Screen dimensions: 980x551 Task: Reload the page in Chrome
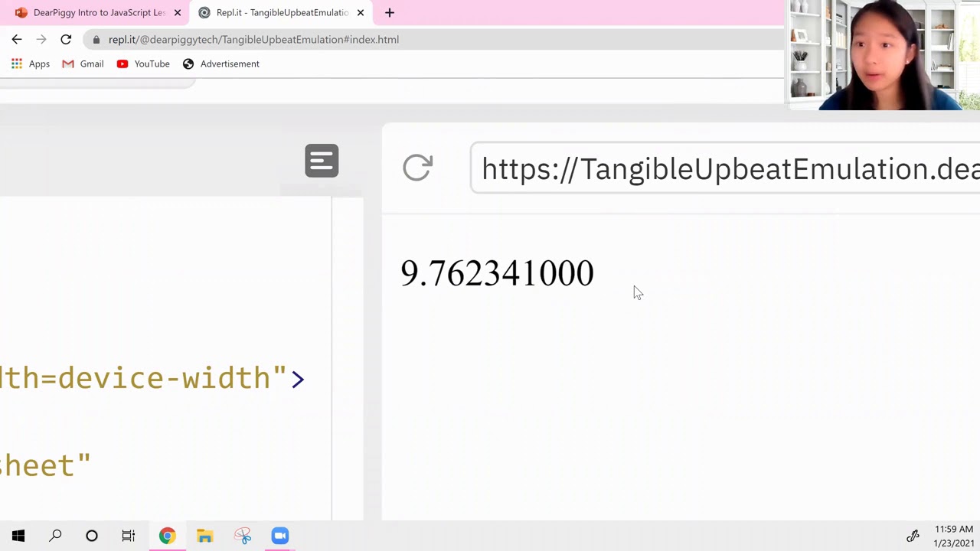pos(66,39)
